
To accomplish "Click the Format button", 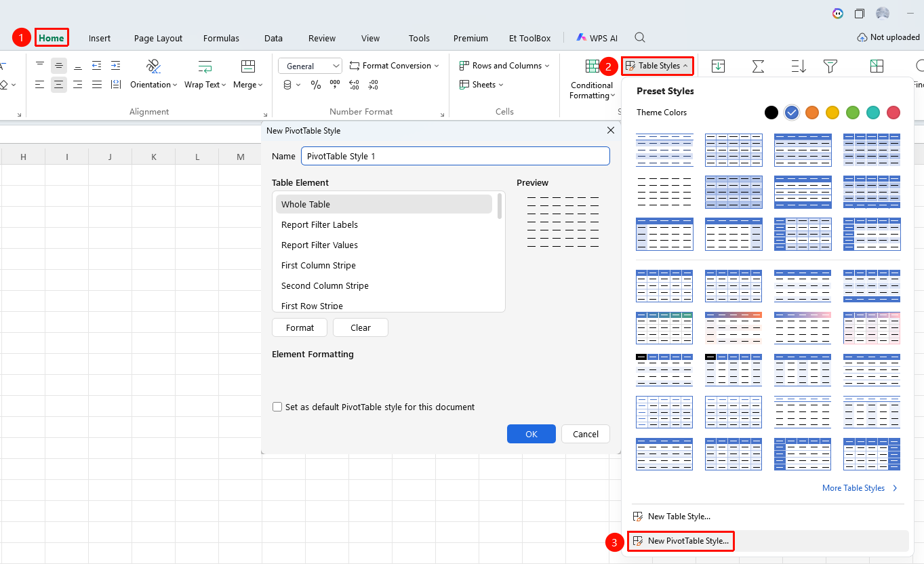I will point(300,327).
